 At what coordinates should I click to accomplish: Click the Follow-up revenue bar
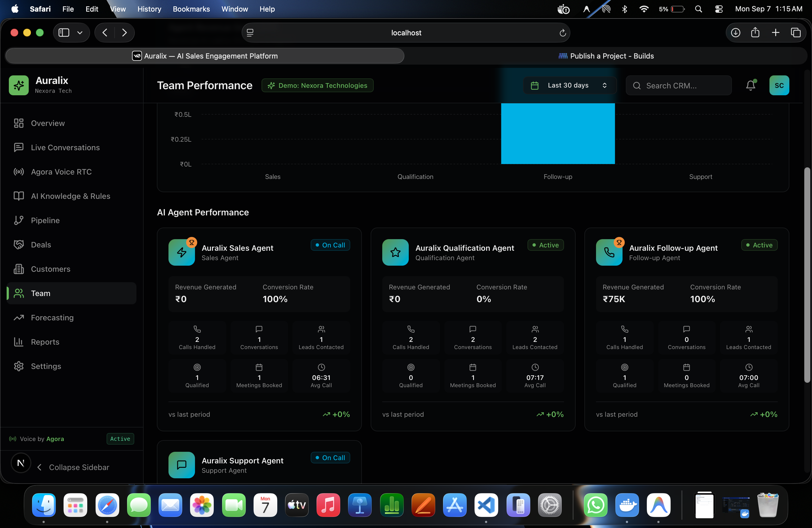[x=558, y=134]
